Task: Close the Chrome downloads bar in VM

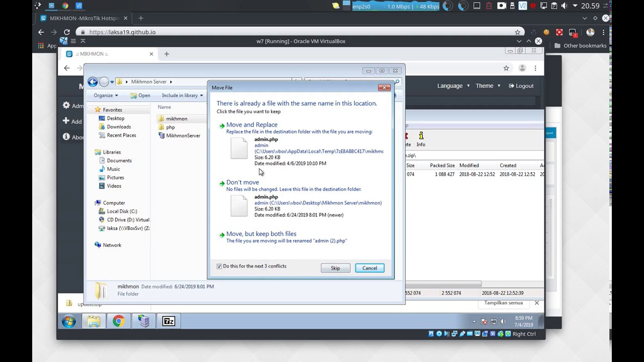Action: coord(536,303)
